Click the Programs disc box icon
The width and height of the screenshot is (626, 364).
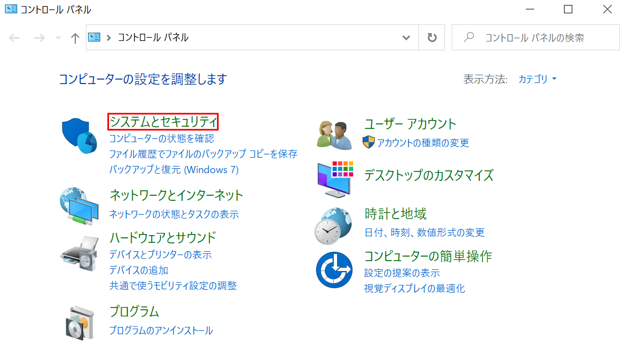pos(80,323)
